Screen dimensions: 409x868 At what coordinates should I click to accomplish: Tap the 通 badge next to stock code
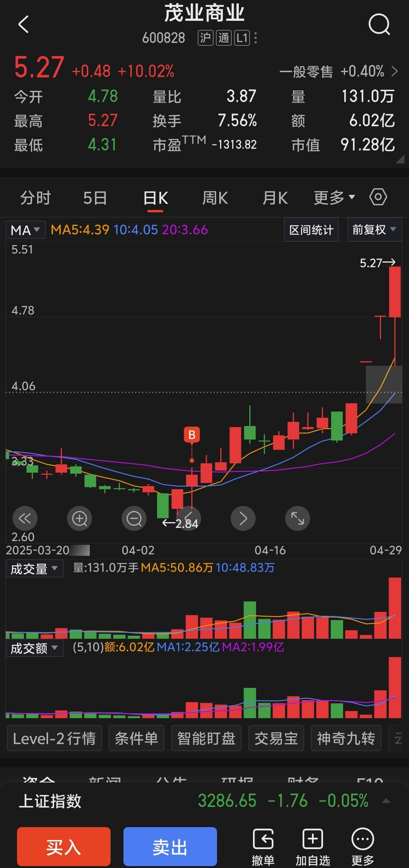click(224, 38)
